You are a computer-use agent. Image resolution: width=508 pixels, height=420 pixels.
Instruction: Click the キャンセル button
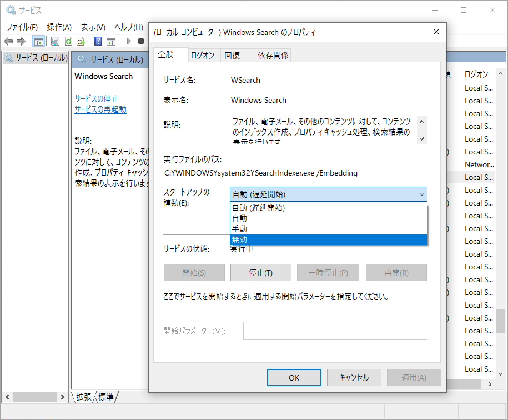pos(354,377)
